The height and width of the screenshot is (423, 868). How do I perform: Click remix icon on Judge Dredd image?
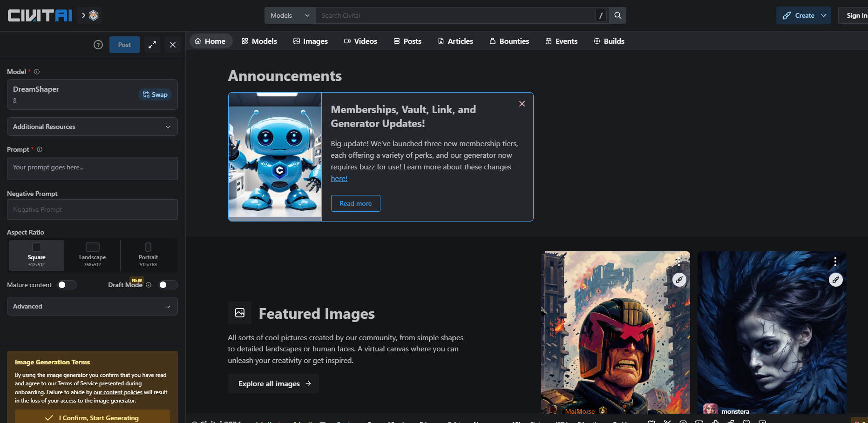click(x=679, y=280)
